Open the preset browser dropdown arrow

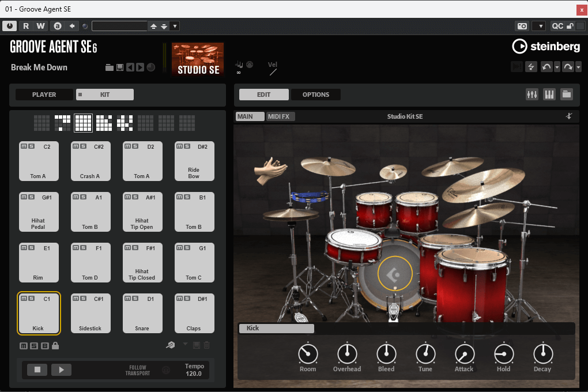coord(175,26)
